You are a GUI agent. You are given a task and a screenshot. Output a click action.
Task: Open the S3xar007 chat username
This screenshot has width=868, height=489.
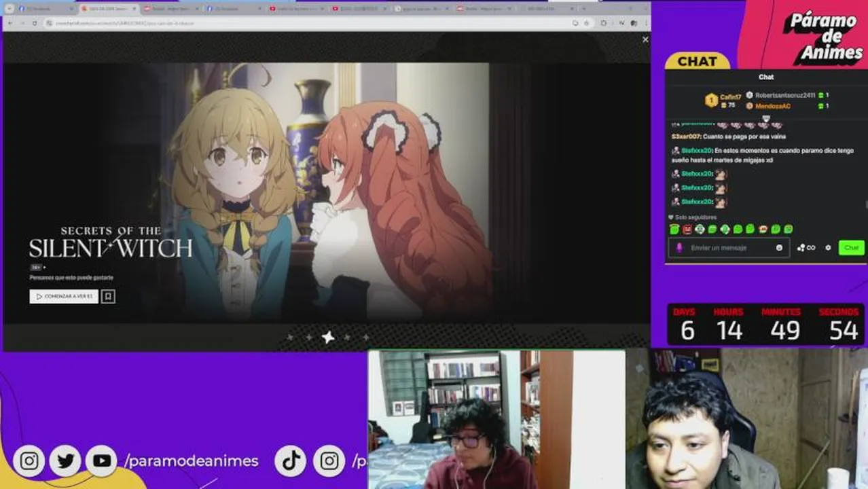point(685,137)
